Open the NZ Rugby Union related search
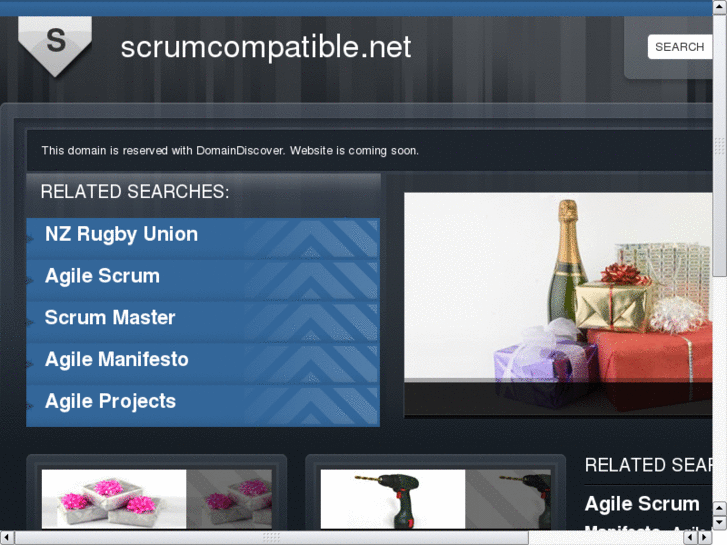The image size is (727, 545). pos(121,234)
